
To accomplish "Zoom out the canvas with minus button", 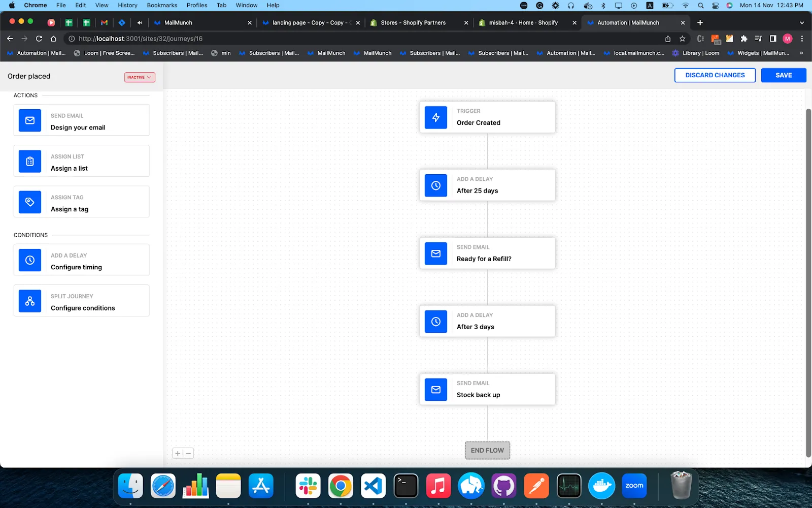I will [x=188, y=453].
